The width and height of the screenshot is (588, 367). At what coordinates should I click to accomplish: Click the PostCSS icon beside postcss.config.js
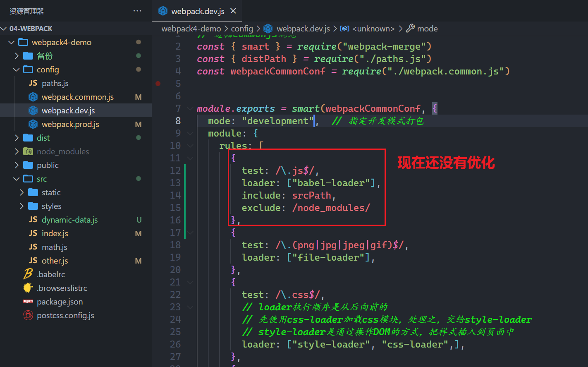[28, 315]
